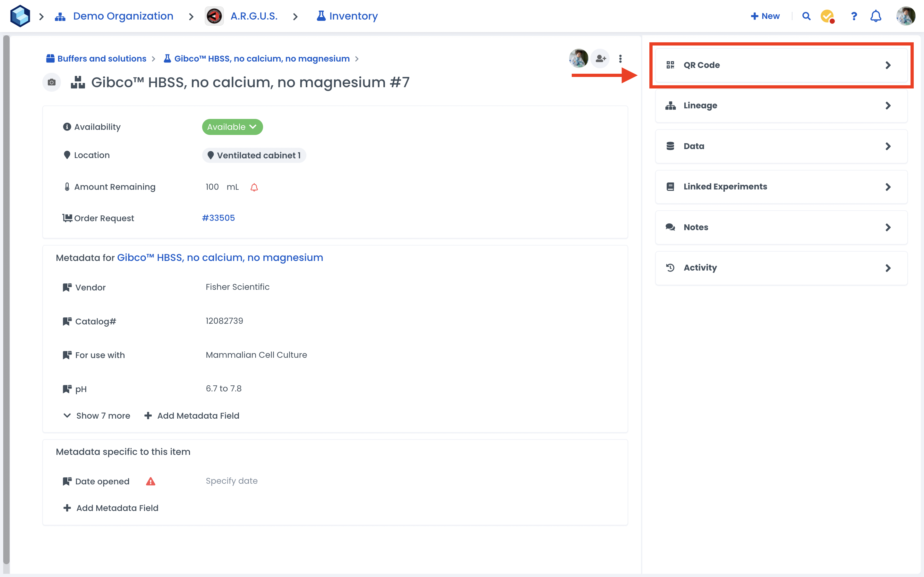
Task: Click the amount remaining alert bell
Action: (254, 187)
